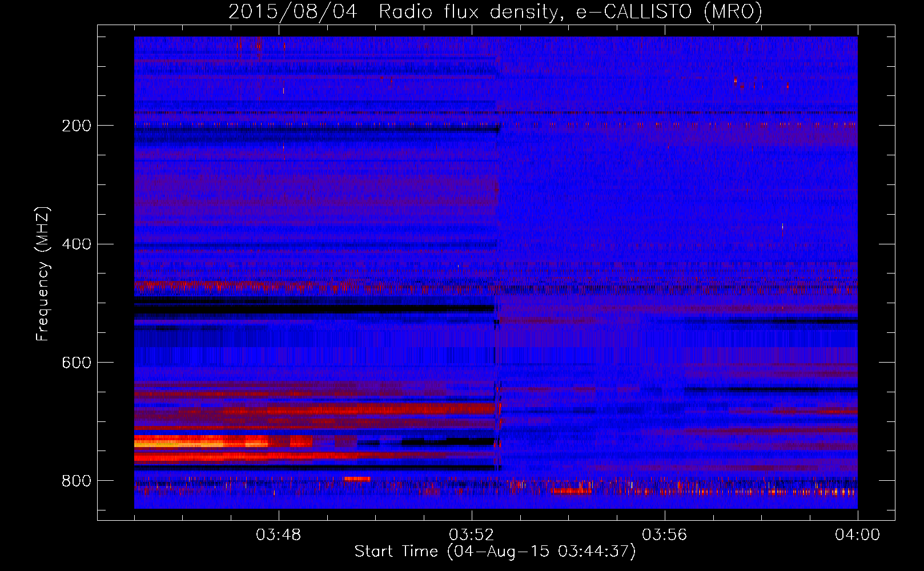Click the '03:56' time tick label
924x571 pixels.
point(664,535)
